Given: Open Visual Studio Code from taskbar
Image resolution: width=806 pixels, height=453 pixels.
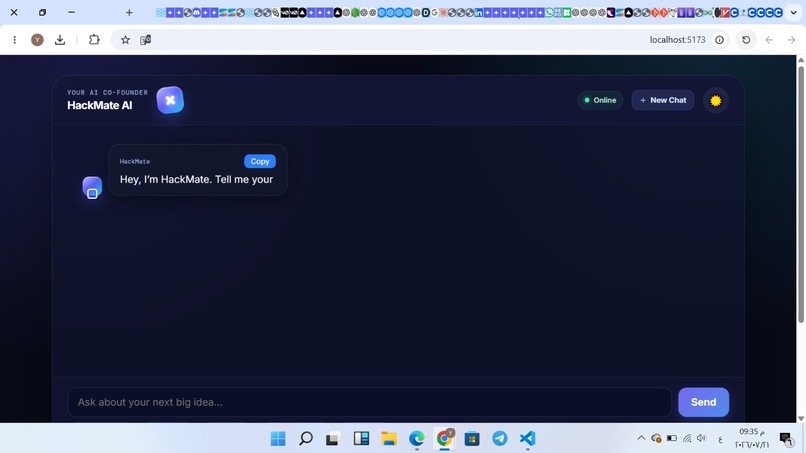Looking at the screenshot, I should pyautogui.click(x=527, y=439).
